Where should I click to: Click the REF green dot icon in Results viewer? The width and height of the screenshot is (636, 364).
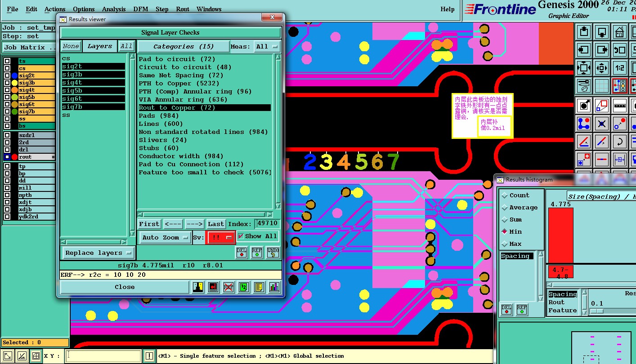point(257,253)
